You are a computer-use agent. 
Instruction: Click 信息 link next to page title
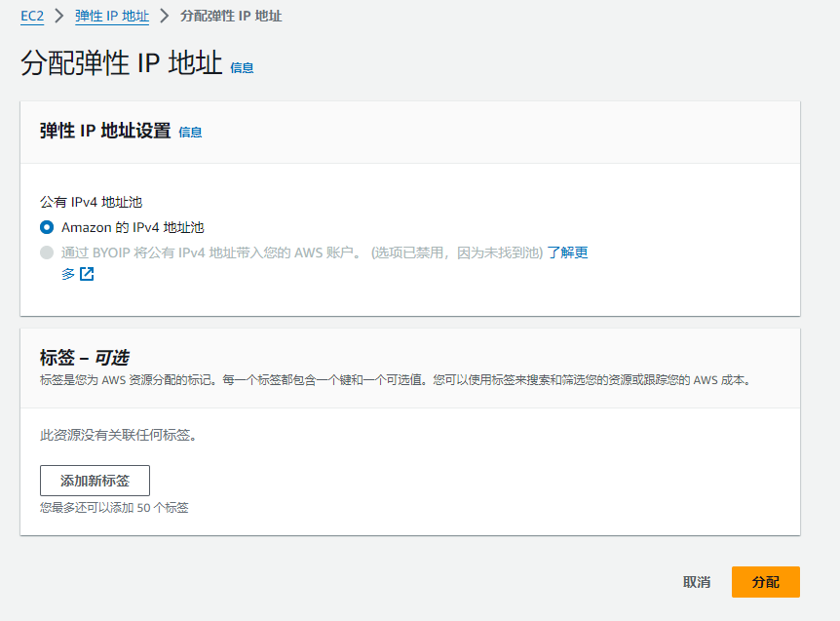tap(242, 68)
